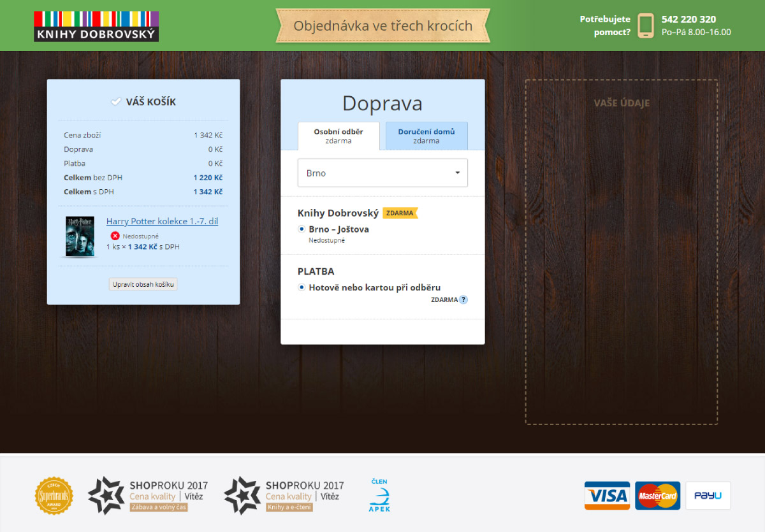
Task: Click the Po–Pá 8.00–16.00 hours text
Action: coord(696,32)
